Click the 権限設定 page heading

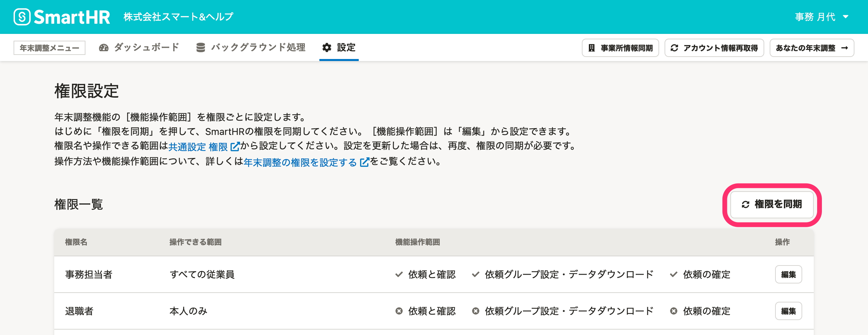point(87,91)
